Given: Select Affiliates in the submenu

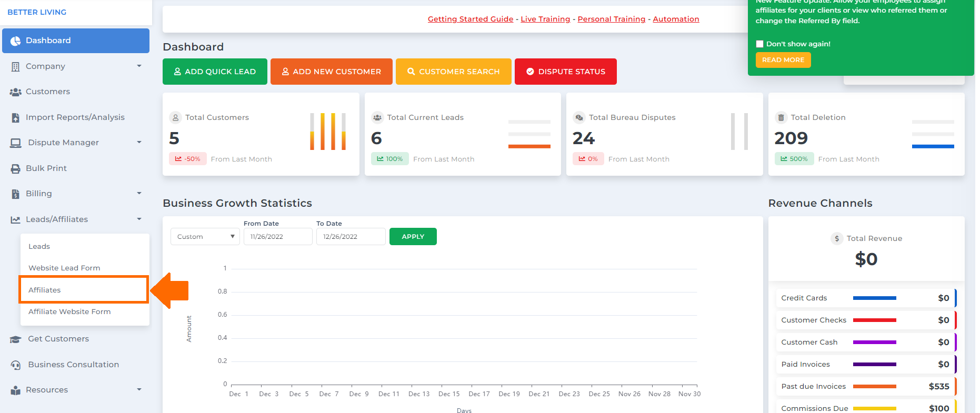Looking at the screenshot, I should point(84,290).
